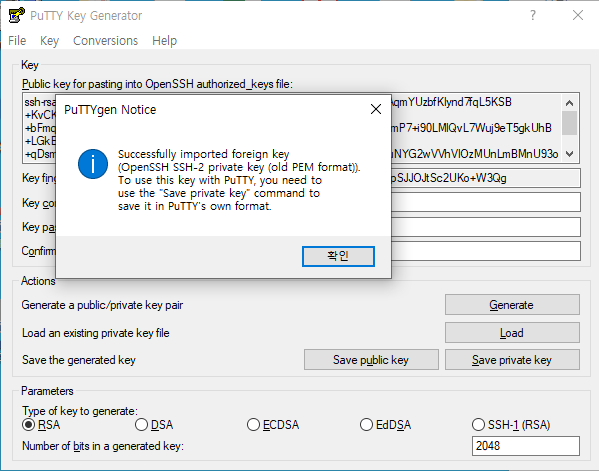Image resolution: width=599 pixels, height=471 pixels.
Task: Click the public key box scroll down arrow
Action: [570, 154]
